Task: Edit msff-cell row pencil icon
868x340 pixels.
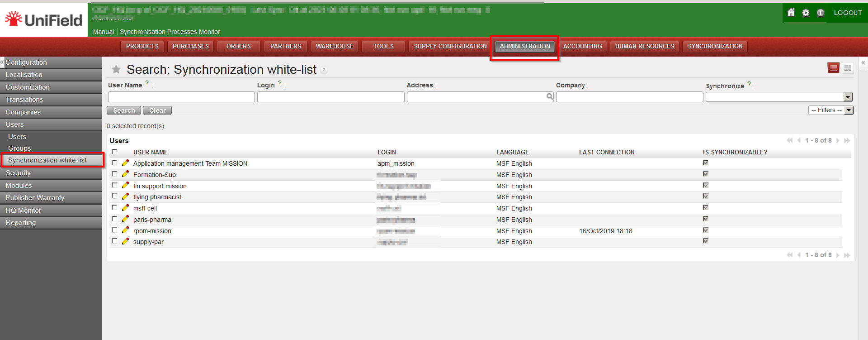Action: (125, 208)
